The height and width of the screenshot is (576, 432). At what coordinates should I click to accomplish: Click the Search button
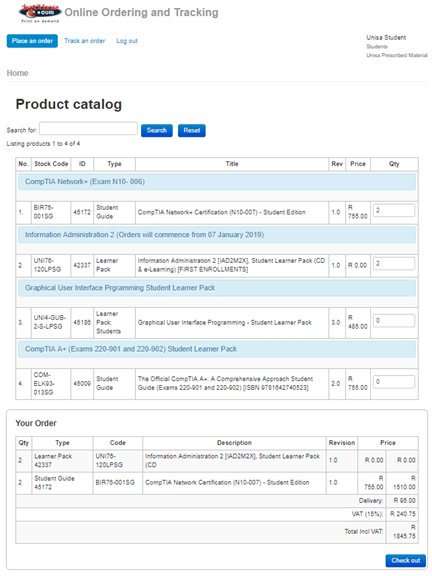[x=157, y=130]
